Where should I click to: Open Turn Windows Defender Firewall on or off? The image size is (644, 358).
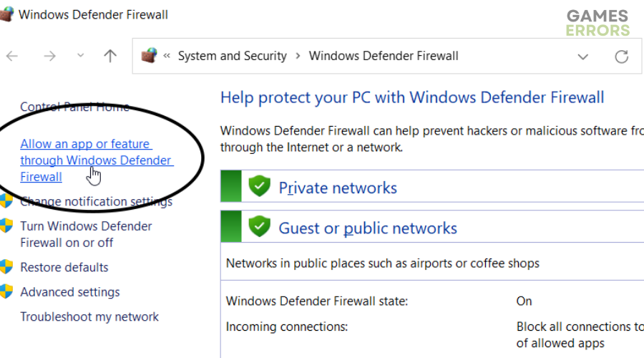pyautogui.click(x=86, y=234)
